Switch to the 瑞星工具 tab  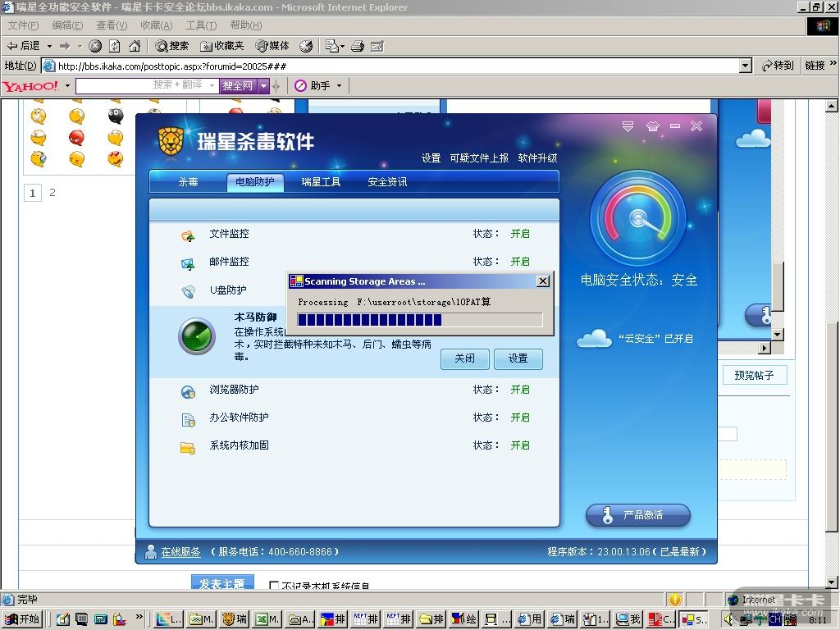click(x=321, y=182)
